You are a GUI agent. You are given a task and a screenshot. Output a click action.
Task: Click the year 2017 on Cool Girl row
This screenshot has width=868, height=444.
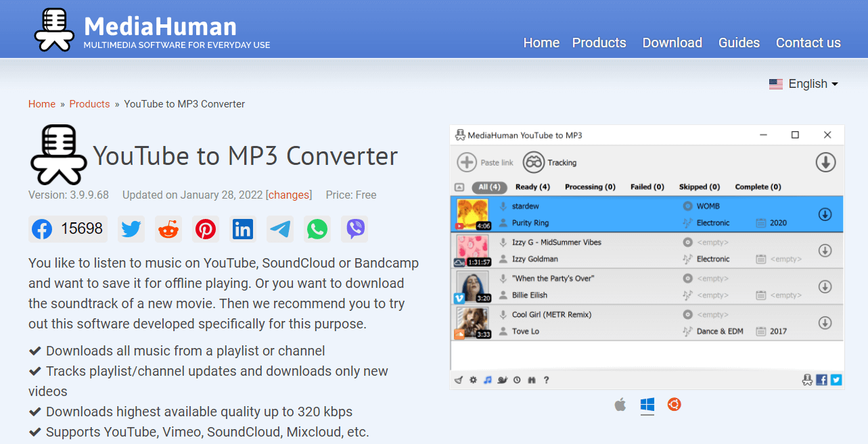pos(779,331)
